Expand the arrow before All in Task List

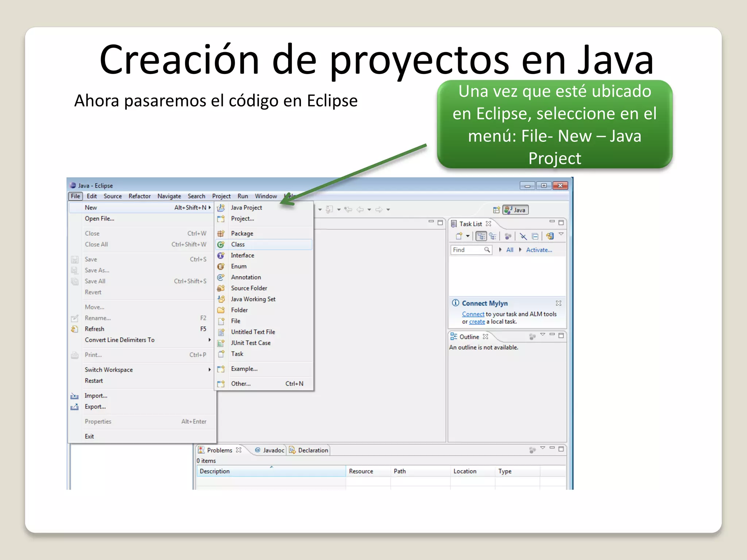[500, 250]
